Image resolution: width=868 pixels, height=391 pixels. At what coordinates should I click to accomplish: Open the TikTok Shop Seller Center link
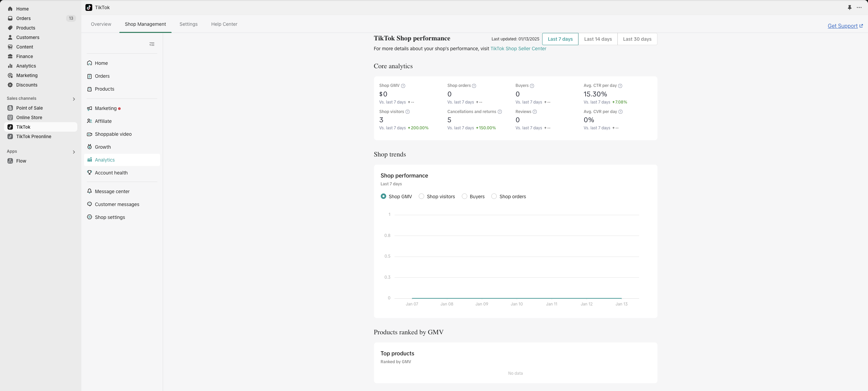click(518, 49)
